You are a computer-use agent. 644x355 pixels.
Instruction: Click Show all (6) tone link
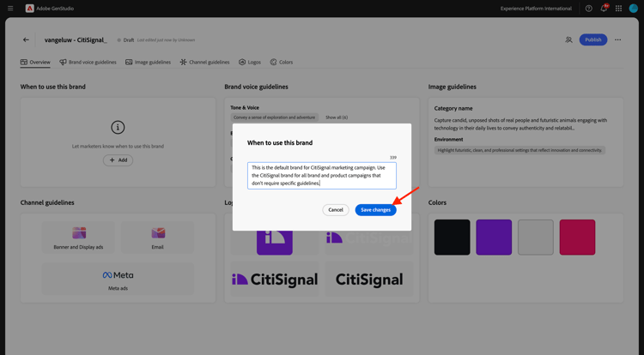(337, 117)
